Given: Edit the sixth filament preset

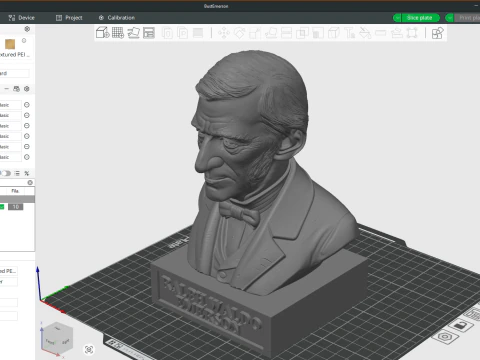Looking at the screenshot, I should pyautogui.click(x=27, y=157).
